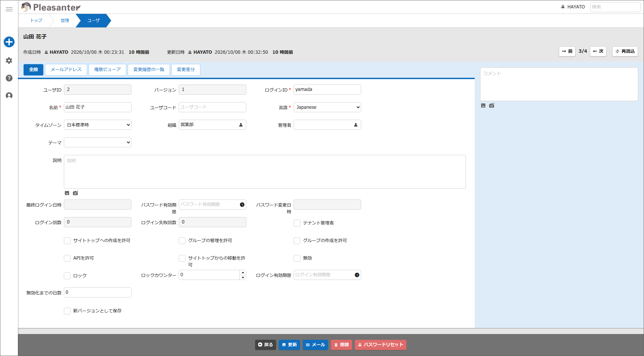Capture camera photo below description field
Screen dimensions: 644x356
coord(75,193)
